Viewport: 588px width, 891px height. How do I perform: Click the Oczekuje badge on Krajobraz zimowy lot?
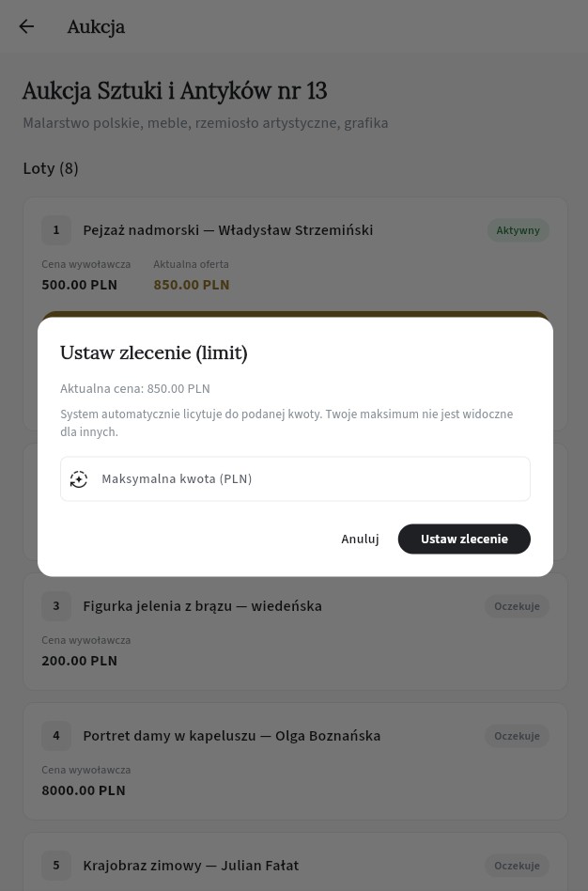coord(517,865)
